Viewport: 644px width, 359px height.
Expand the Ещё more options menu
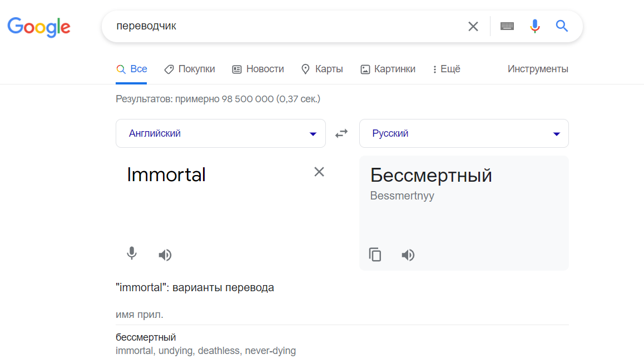coord(446,69)
